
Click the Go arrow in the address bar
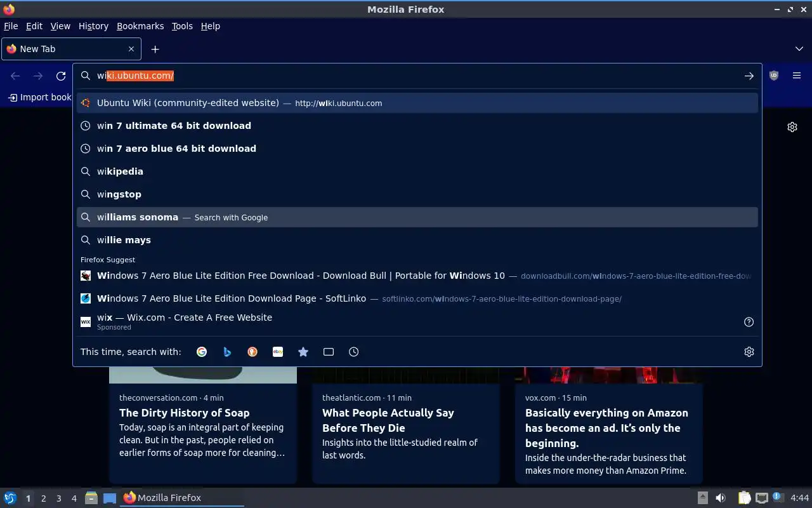(x=749, y=76)
